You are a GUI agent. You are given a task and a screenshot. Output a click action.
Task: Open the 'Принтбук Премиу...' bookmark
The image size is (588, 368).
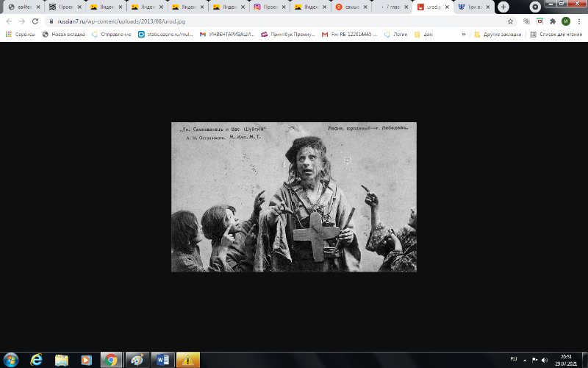(x=288, y=34)
